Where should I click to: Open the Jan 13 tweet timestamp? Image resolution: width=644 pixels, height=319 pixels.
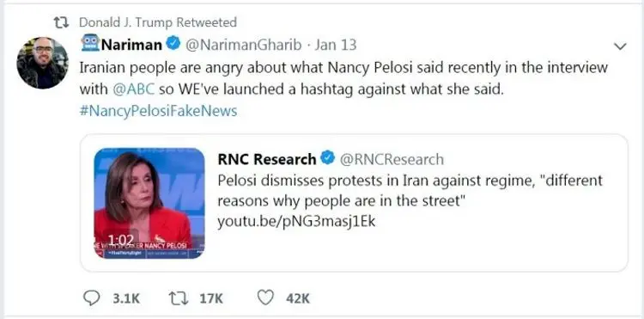[335, 45]
